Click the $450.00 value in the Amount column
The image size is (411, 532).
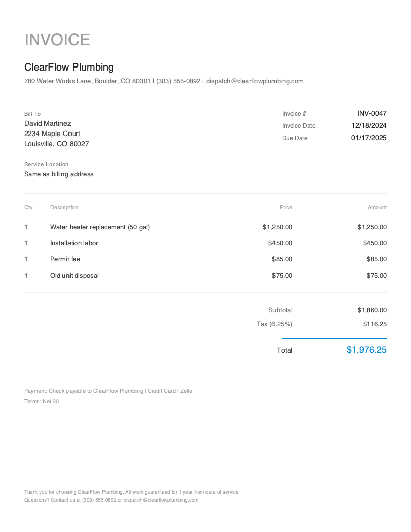click(375, 243)
